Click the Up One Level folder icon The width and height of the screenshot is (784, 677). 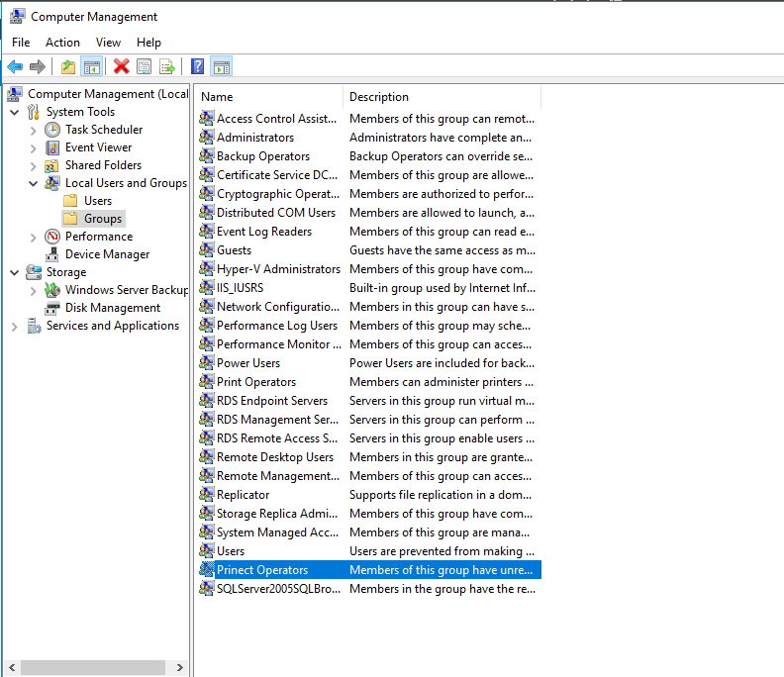pyautogui.click(x=67, y=67)
